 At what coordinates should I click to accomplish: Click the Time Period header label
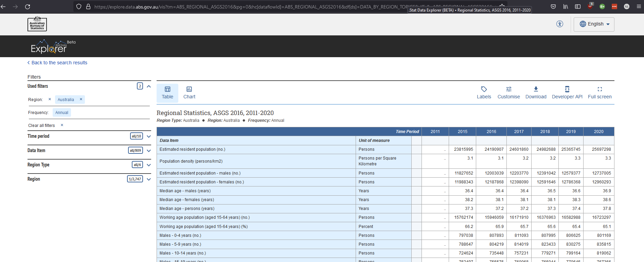(407, 132)
